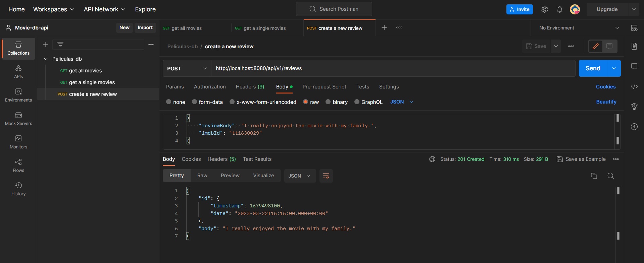
Task: Add a new collection with plus icon
Action: [x=46, y=45]
